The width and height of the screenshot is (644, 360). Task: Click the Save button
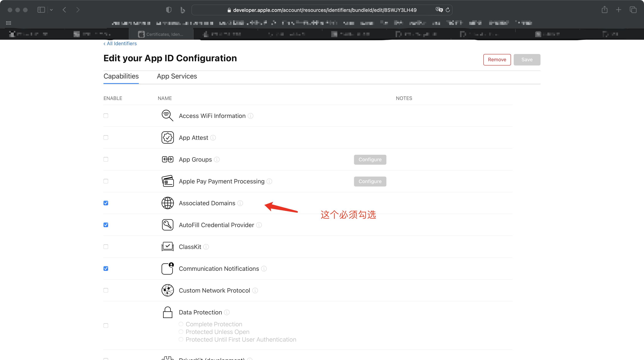[x=527, y=60]
